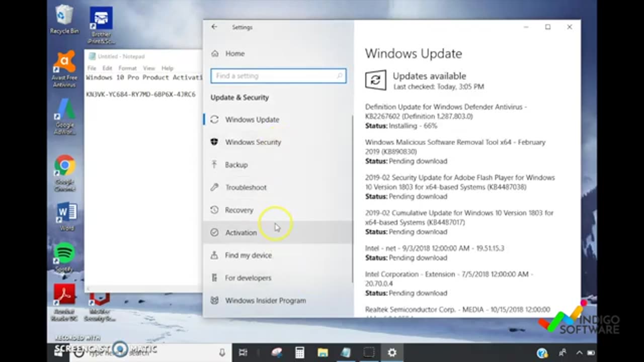Open Google AdWords desktop shortcut

click(65, 116)
